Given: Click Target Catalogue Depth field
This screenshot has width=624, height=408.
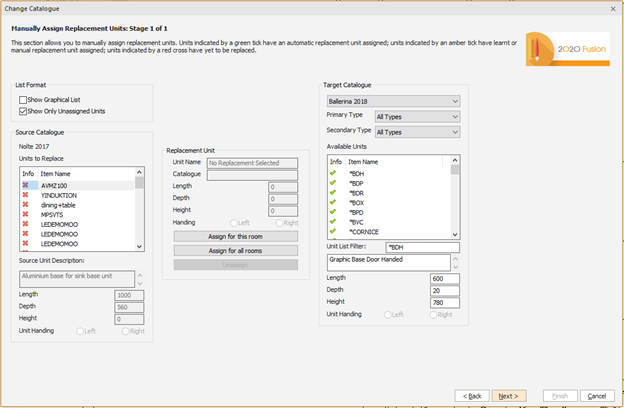Looking at the screenshot, I should (445, 291).
